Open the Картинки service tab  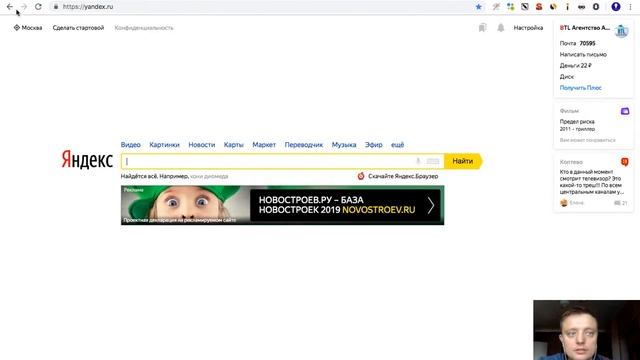coord(164,145)
